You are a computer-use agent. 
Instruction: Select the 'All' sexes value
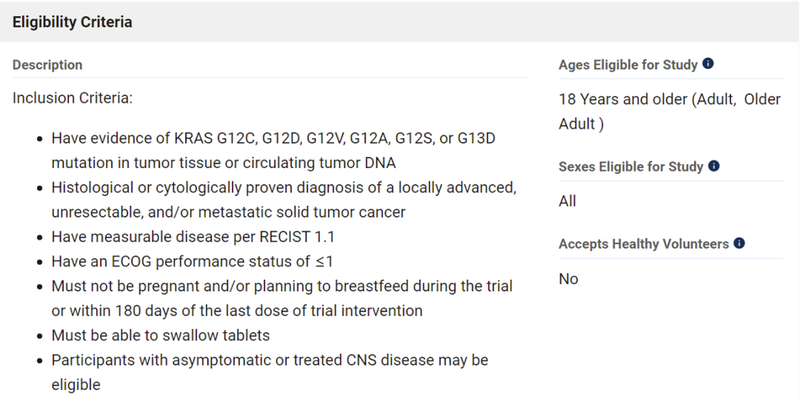click(x=568, y=201)
